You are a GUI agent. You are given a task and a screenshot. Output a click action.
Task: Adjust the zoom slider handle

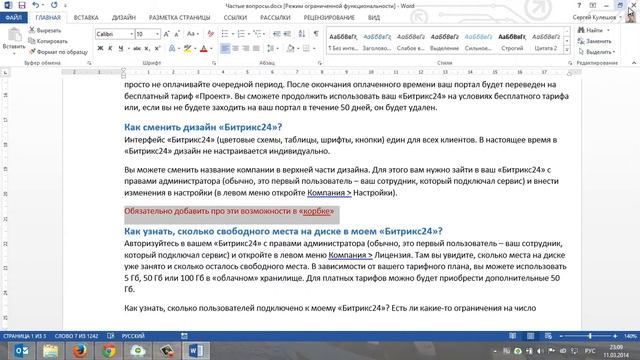pos(590,336)
